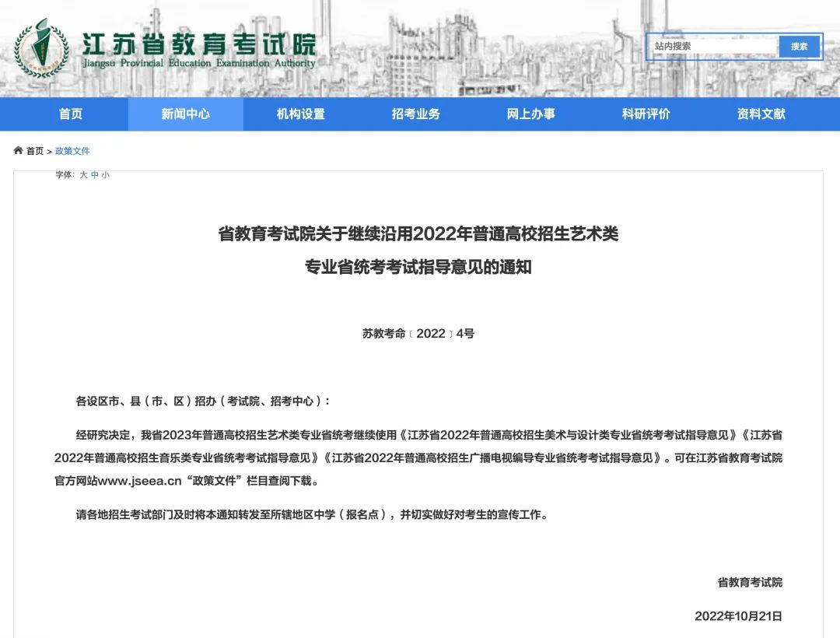Set font size to 中 (medium)
The width and height of the screenshot is (840, 638).
click(95, 175)
